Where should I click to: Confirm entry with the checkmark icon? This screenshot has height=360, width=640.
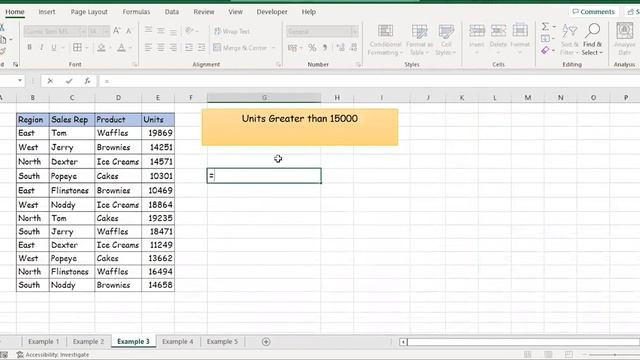tap(69, 81)
